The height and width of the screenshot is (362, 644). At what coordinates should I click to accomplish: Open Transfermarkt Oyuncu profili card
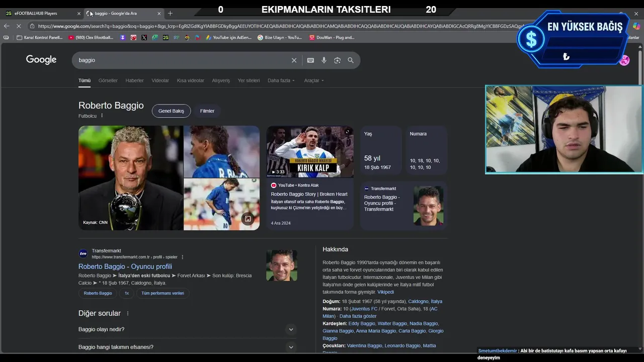[404, 206]
